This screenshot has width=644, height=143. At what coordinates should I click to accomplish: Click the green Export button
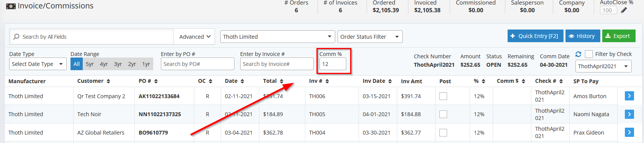[619, 36]
